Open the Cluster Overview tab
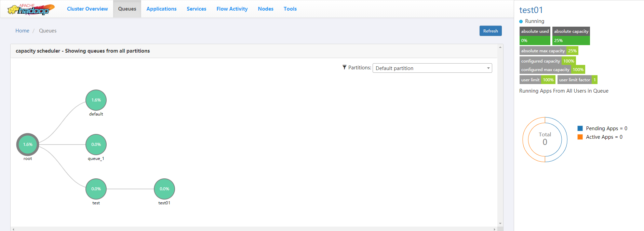This screenshot has width=644, height=231. (88, 9)
